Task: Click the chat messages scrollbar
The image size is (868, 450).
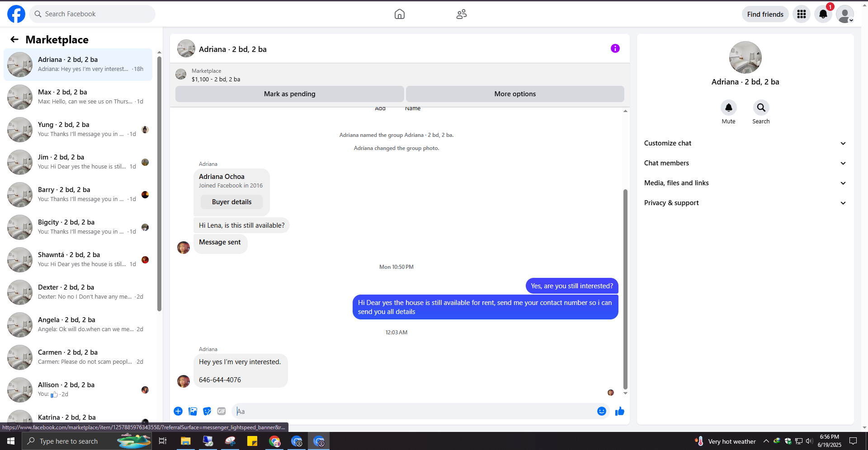Action: coord(625,289)
